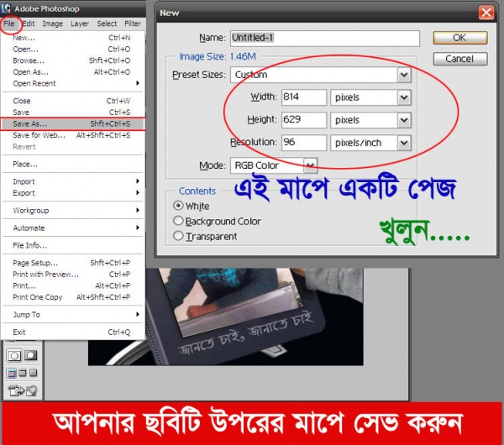Choose Open As... menu entry
This screenshot has width=504, height=445.
point(72,72)
